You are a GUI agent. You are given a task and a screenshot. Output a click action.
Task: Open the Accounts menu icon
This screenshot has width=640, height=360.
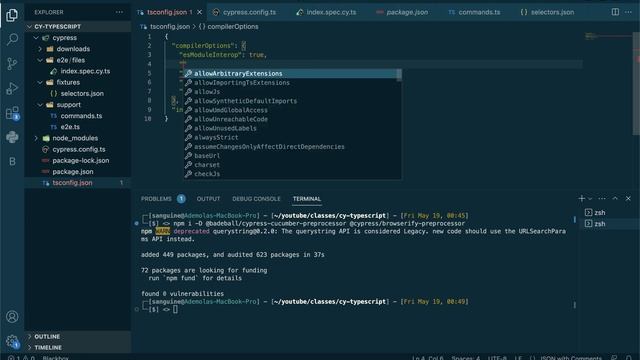(x=12, y=317)
